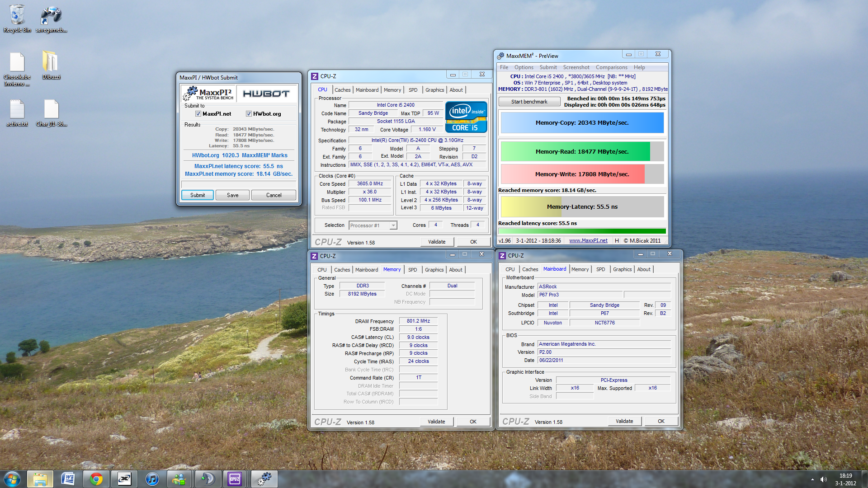Switch to Caches tab in top CPU-Z window
This screenshot has height=488, width=868.
pos(342,90)
